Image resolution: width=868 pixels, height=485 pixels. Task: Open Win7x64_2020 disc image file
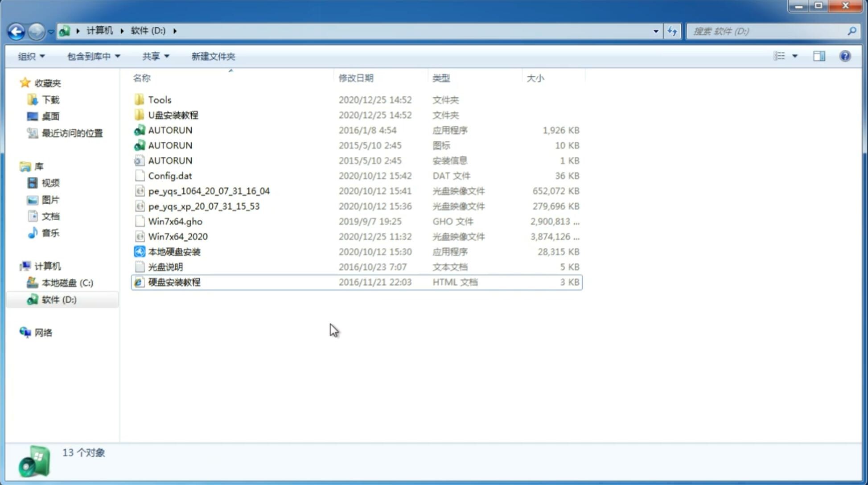pos(177,236)
